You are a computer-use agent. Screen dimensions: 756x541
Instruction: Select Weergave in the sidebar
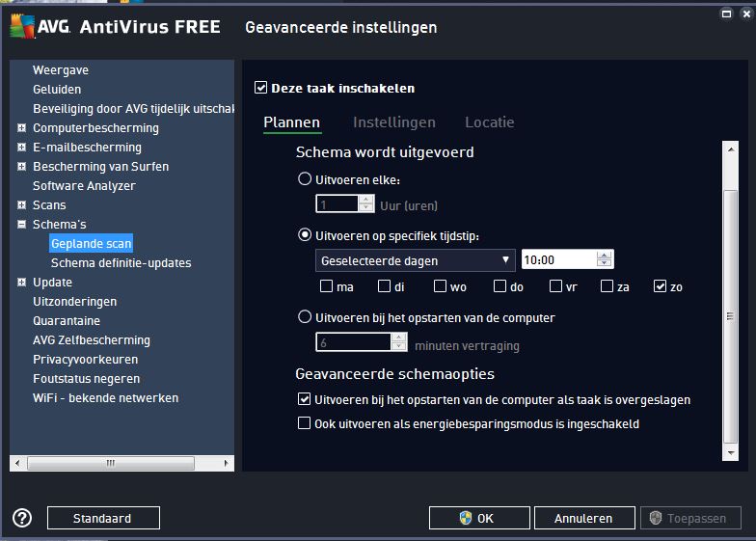61,69
